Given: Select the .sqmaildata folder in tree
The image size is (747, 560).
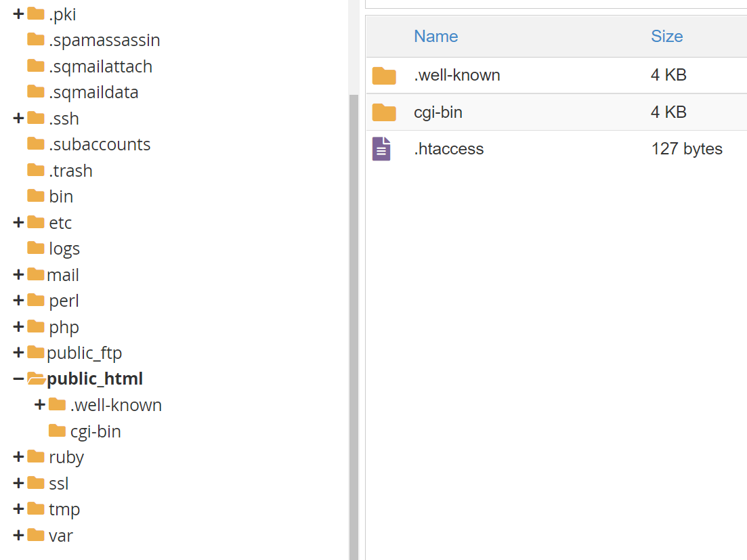Looking at the screenshot, I should point(93,92).
